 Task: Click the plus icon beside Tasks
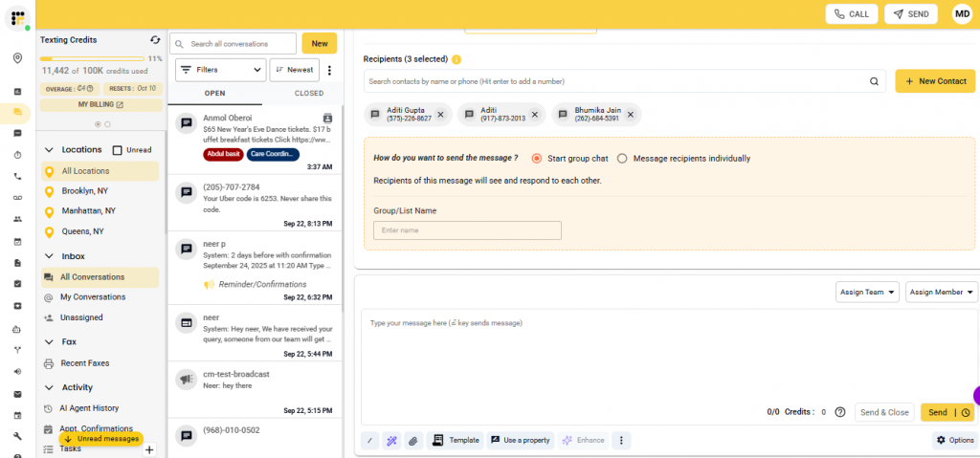149,450
